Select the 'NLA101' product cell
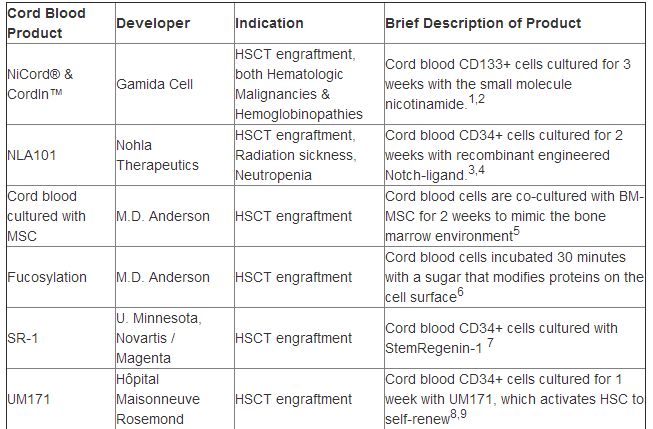Image resolution: width=653 pixels, height=429 pixels. click(x=31, y=155)
